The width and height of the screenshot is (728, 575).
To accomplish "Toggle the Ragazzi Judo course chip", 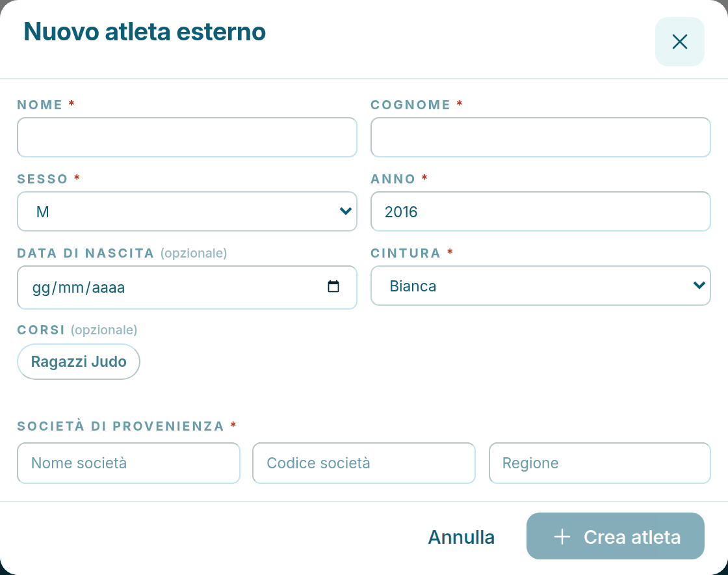I will pyautogui.click(x=79, y=362).
